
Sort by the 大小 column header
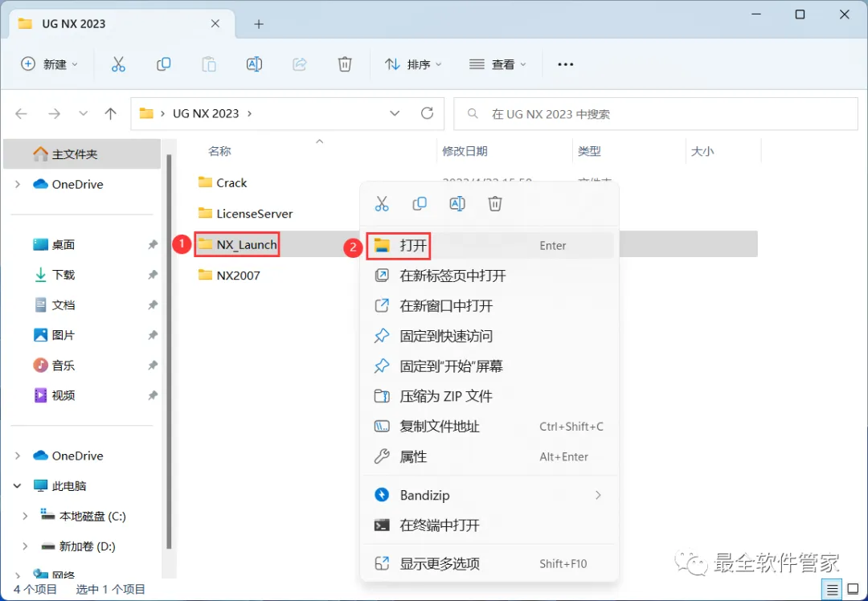pyautogui.click(x=702, y=151)
